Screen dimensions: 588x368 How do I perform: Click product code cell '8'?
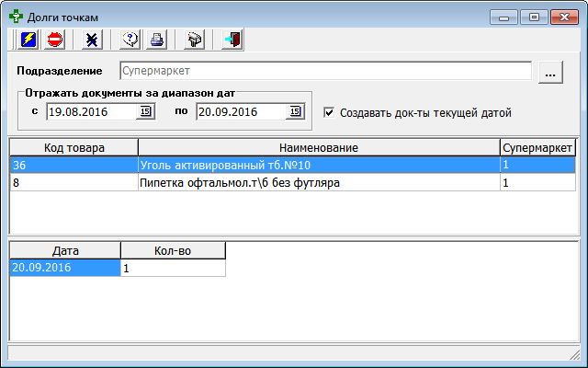(73, 182)
